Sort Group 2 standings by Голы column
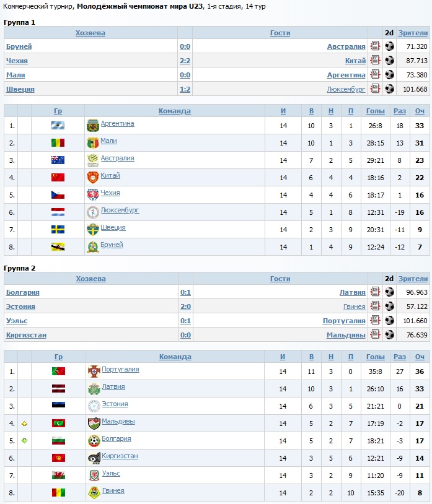The width and height of the screenshot is (432, 504). tap(375, 357)
